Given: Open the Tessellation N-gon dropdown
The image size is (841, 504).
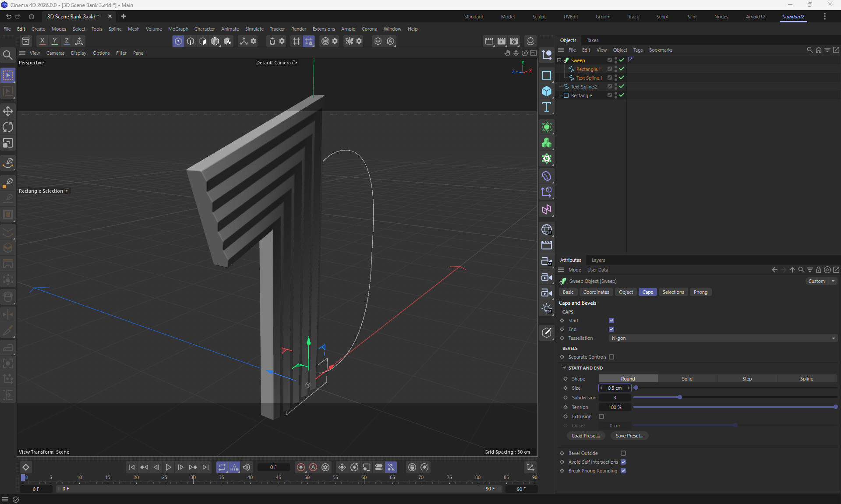Looking at the screenshot, I should click(723, 338).
